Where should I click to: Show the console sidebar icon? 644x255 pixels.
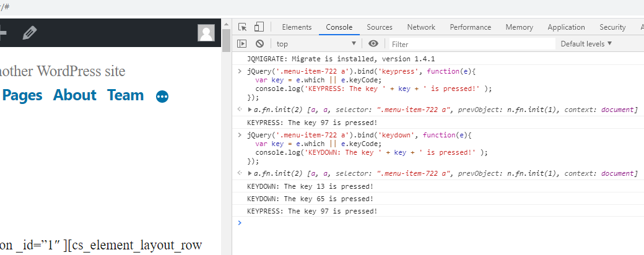click(x=242, y=43)
